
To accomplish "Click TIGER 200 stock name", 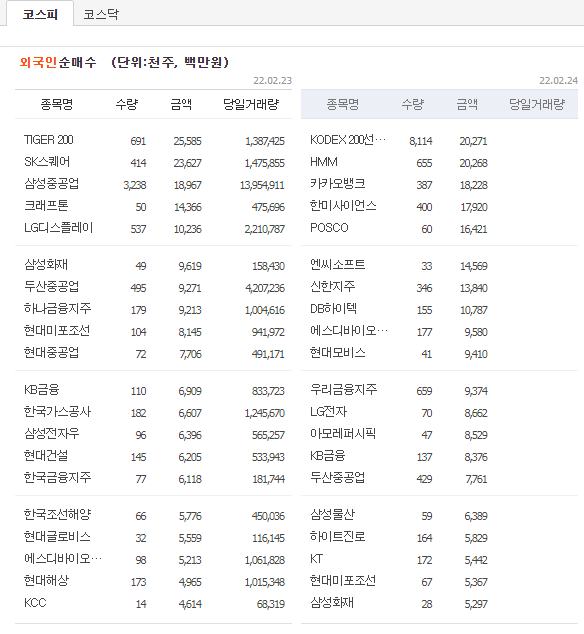I will (x=49, y=140).
